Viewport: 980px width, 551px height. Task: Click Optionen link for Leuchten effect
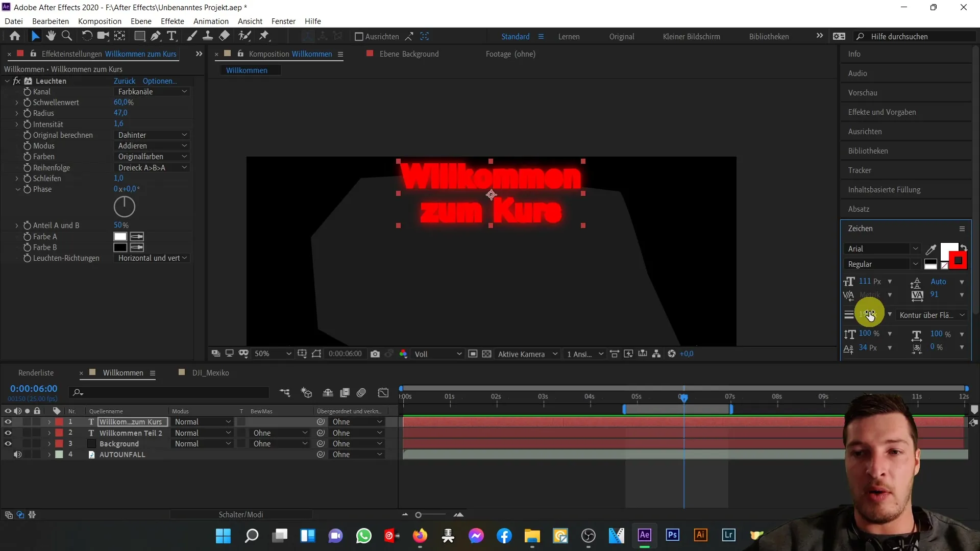(160, 81)
